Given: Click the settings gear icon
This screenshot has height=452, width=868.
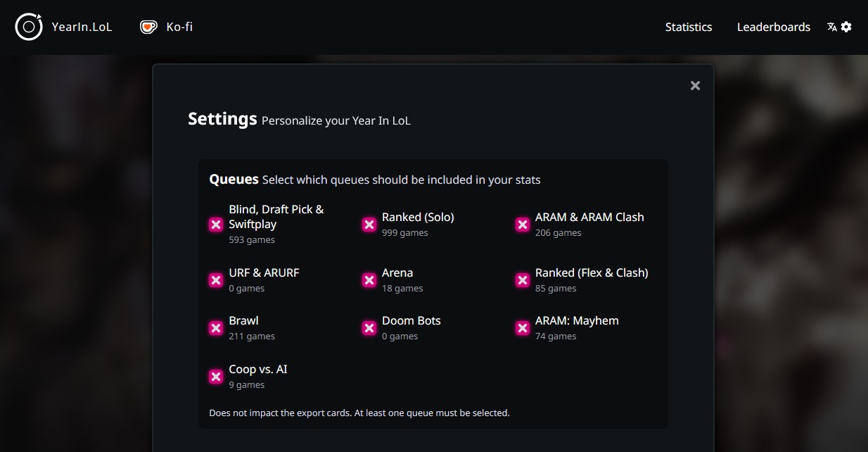Looking at the screenshot, I should click(846, 27).
